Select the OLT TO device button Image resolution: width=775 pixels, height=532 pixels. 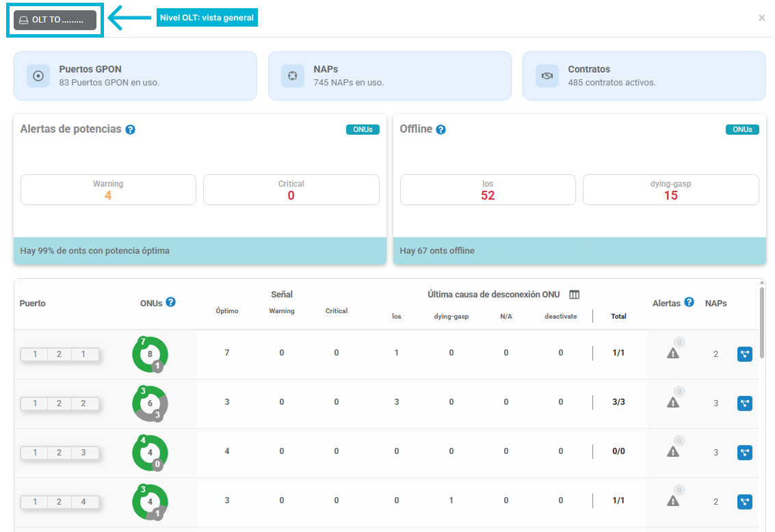point(55,21)
